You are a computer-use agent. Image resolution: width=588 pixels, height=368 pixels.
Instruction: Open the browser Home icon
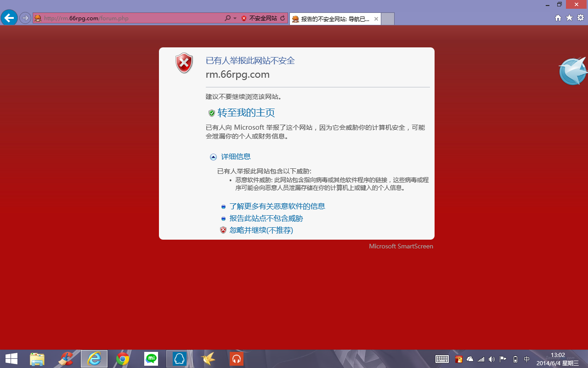558,17
